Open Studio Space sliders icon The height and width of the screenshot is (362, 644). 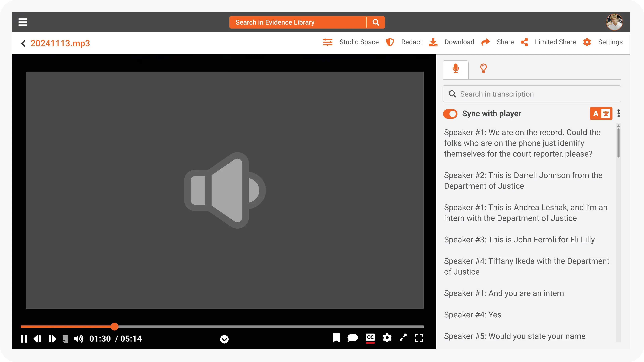[328, 42]
